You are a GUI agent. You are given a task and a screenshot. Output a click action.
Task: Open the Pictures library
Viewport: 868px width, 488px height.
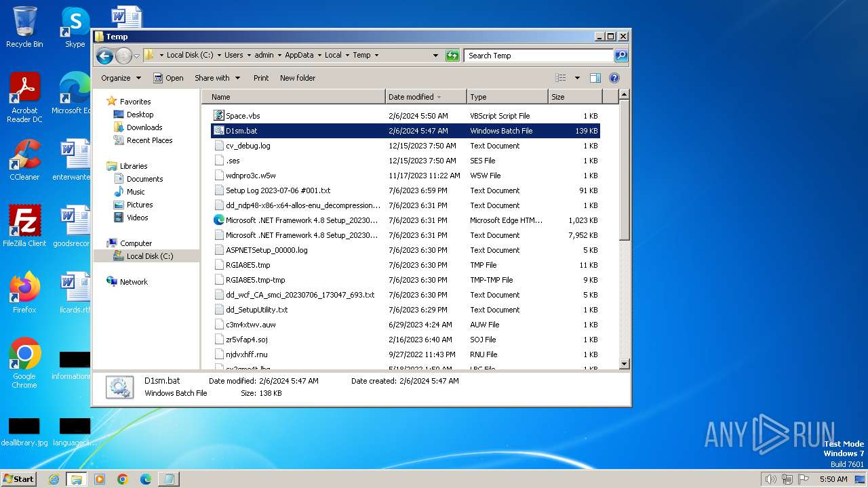pyautogui.click(x=140, y=205)
